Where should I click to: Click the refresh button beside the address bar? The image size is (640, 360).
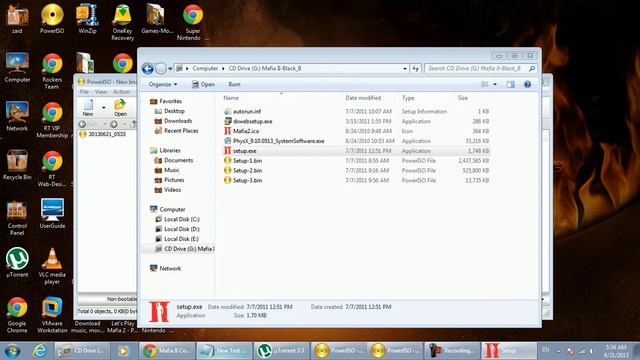(416, 69)
